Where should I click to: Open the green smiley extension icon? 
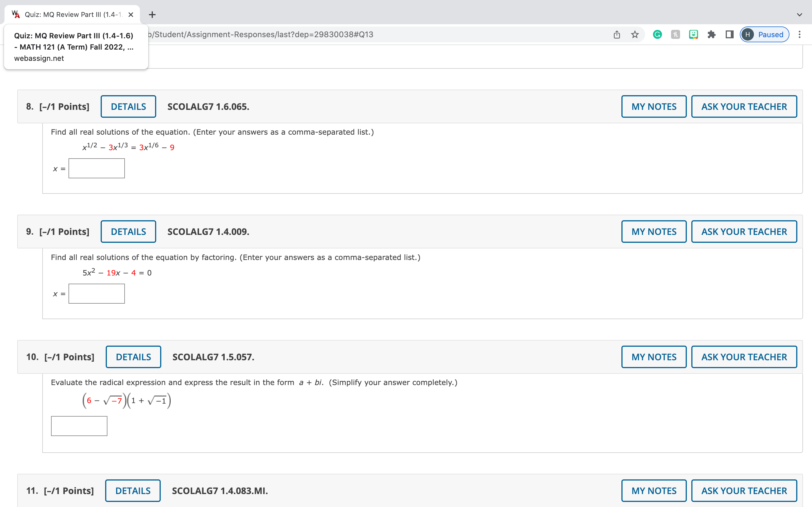tap(693, 35)
